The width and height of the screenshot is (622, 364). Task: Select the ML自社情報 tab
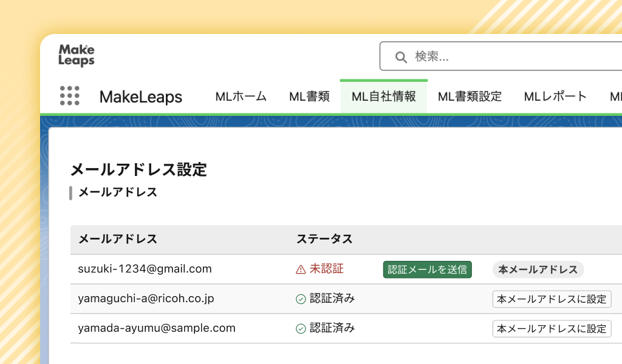[384, 96]
